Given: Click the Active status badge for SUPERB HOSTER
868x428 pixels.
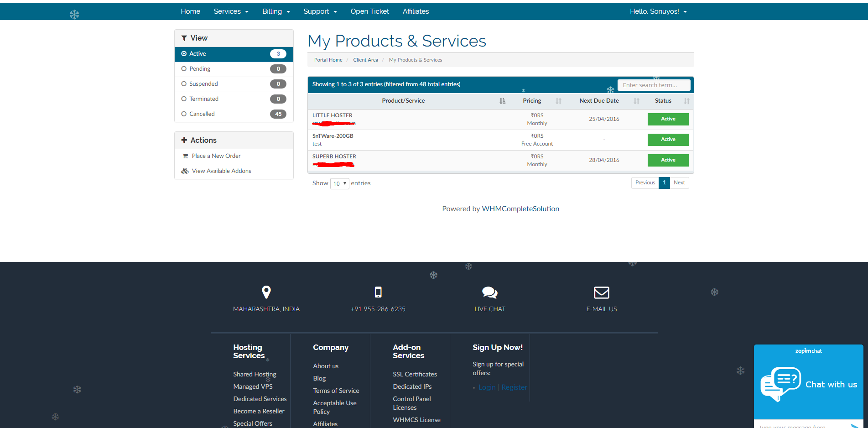Looking at the screenshot, I should pos(668,160).
